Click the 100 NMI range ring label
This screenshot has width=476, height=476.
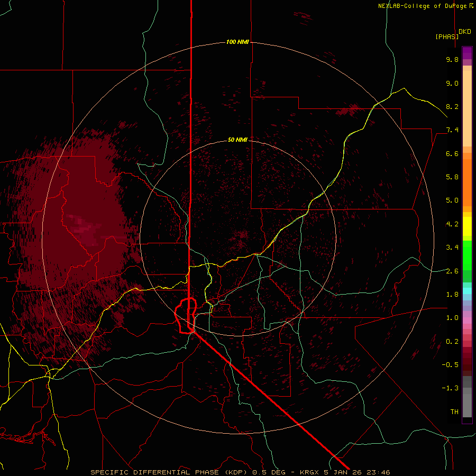(237, 42)
